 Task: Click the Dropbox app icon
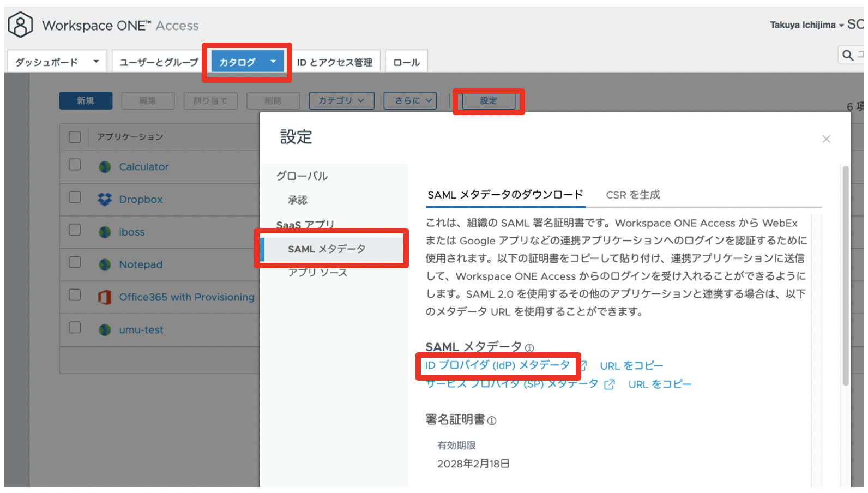click(x=105, y=199)
